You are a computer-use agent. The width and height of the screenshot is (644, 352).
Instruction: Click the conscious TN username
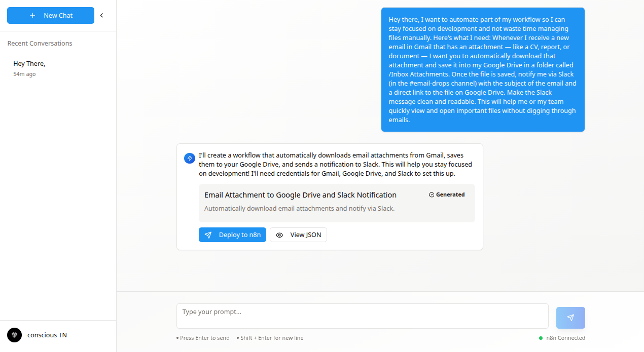(47, 335)
